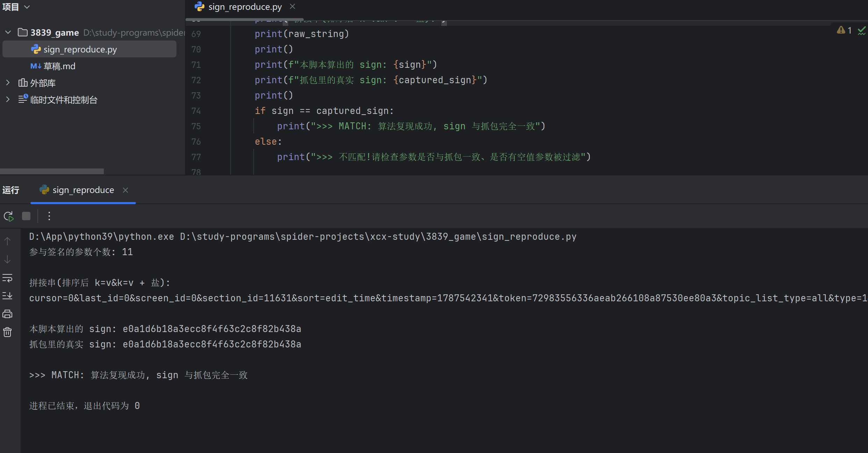Click the 'if sign == captured_sign:' line
This screenshot has height=453, width=868.
tap(324, 111)
